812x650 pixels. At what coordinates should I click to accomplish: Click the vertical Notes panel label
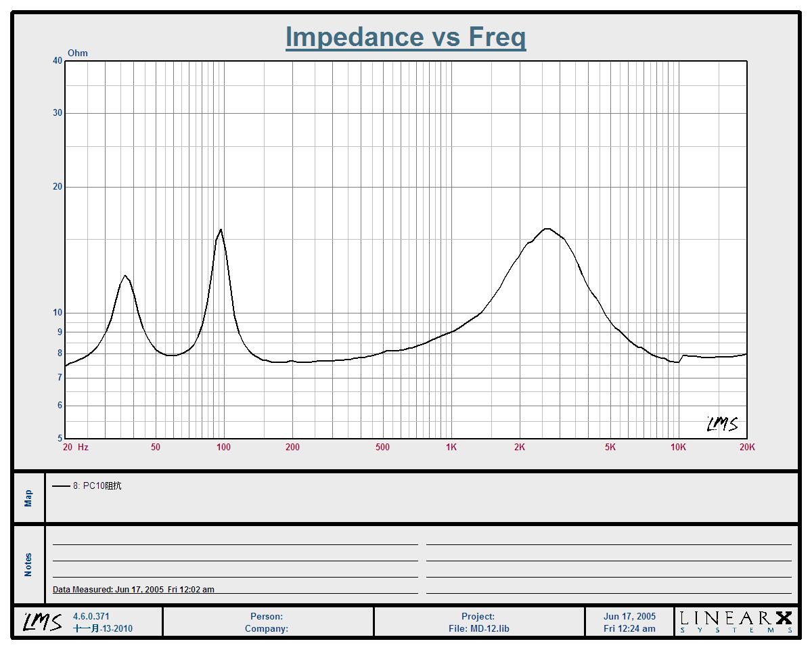click(x=28, y=565)
